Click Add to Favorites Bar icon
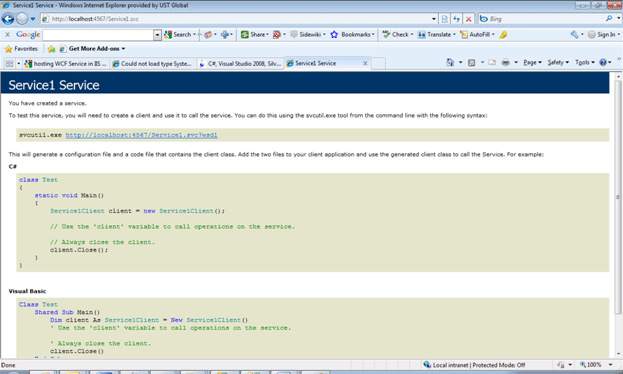 pyautogui.click(x=51, y=49)
